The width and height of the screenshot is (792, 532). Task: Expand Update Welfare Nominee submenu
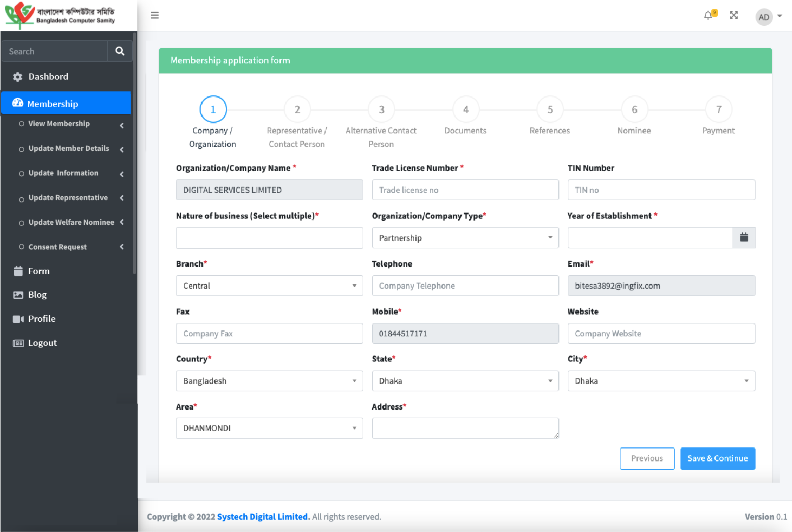(x=71, y=223)
